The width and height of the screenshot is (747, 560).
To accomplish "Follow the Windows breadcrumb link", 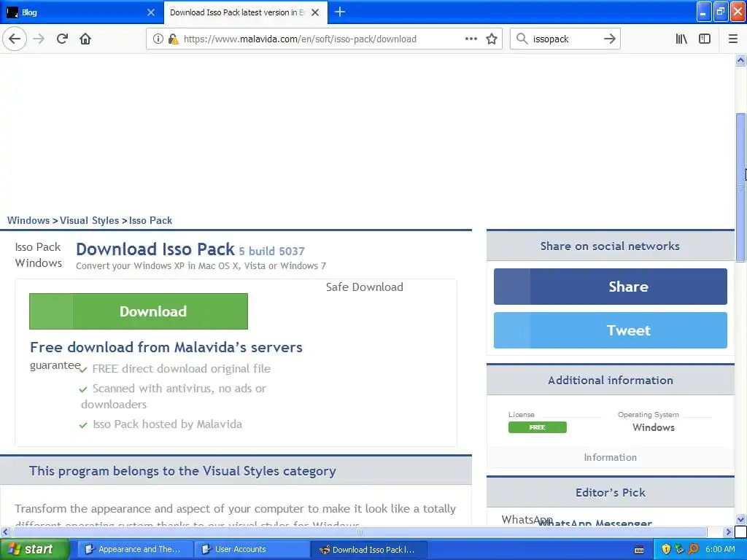I will [28, 220].
